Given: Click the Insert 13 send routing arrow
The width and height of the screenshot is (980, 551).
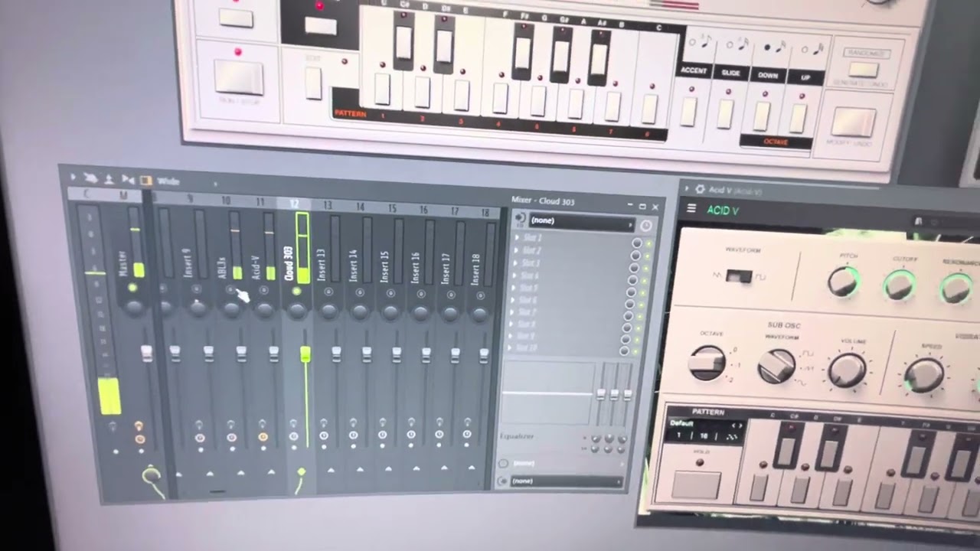Looking at the screenshot, I should [x=330, y=470].
